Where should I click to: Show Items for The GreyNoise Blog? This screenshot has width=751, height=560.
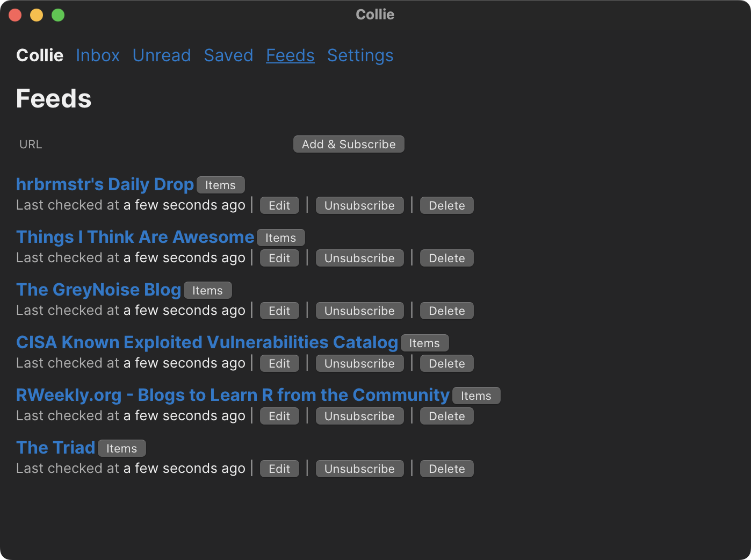(207, 290)
